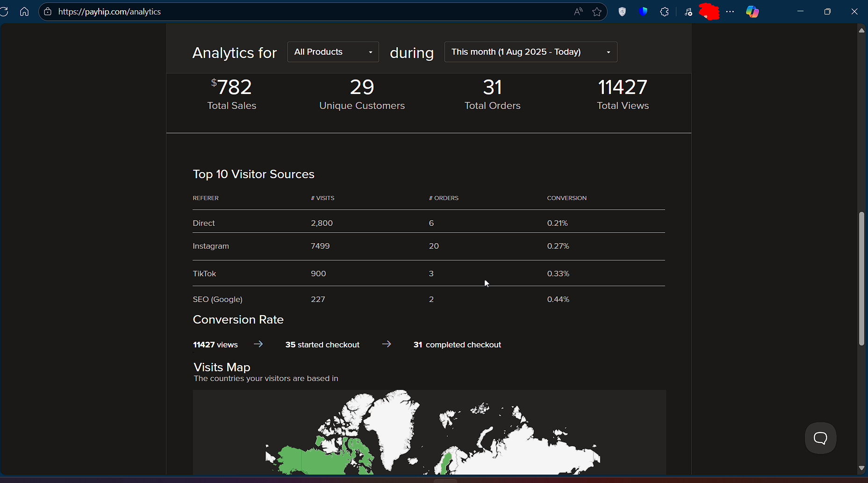Screen dimensions: 868x483
Task: Click the 11427 views text
Action: (215, 345)
